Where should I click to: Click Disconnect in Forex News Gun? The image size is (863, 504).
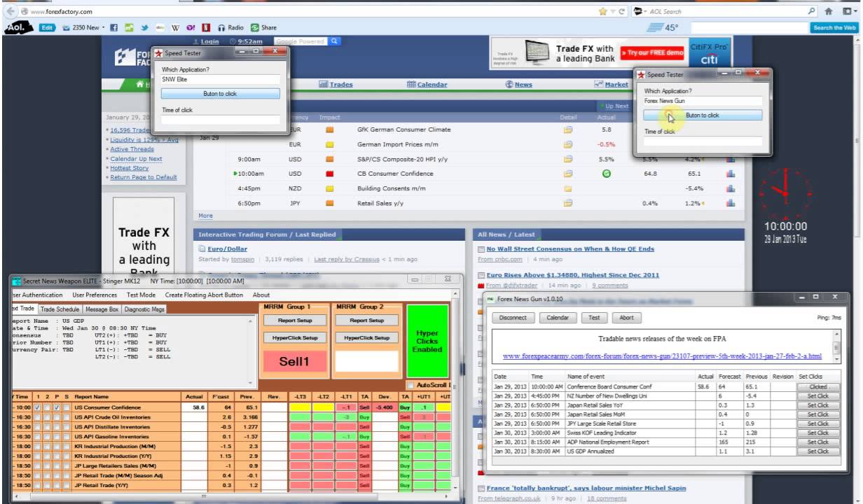coord(513,317)
